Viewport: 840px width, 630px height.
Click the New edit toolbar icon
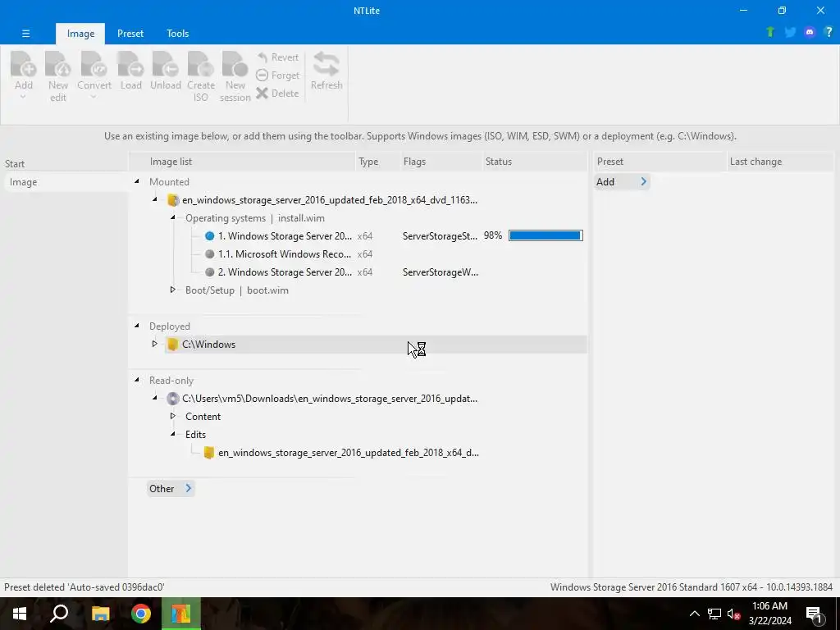coord(58,64)
